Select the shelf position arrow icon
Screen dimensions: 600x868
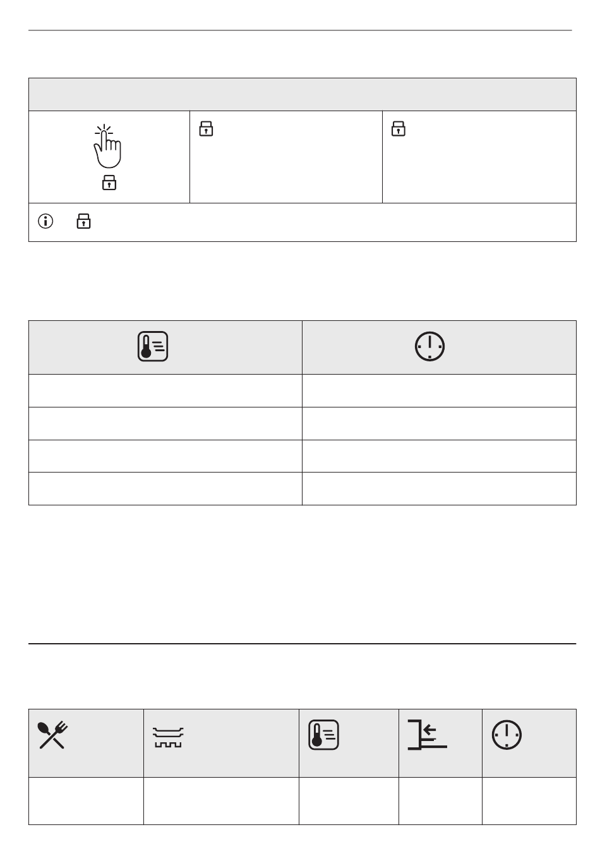click(427, 735)
